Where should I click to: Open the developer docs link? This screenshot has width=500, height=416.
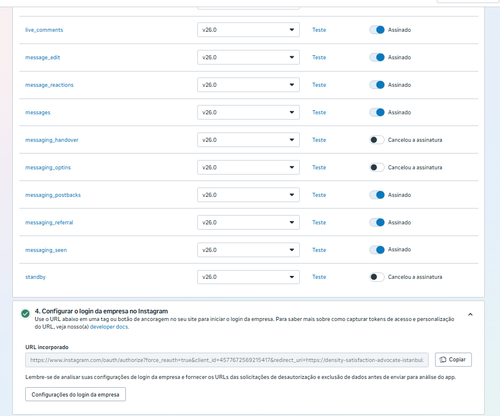pyautogui.click(x=109, y=327)
